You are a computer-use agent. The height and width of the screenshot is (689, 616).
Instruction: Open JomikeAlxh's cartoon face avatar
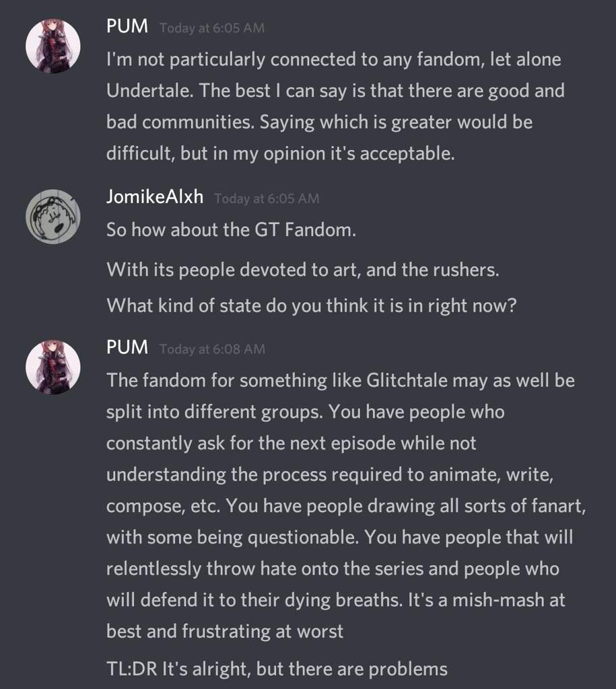point(53,216)
